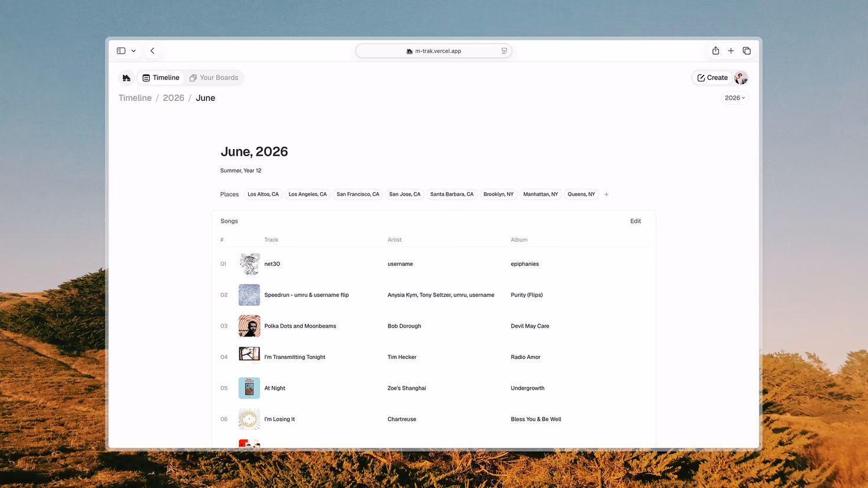Screen dimensions: 868x488
Task: Click the June, 2026 heading
Action: coord(254,151)
